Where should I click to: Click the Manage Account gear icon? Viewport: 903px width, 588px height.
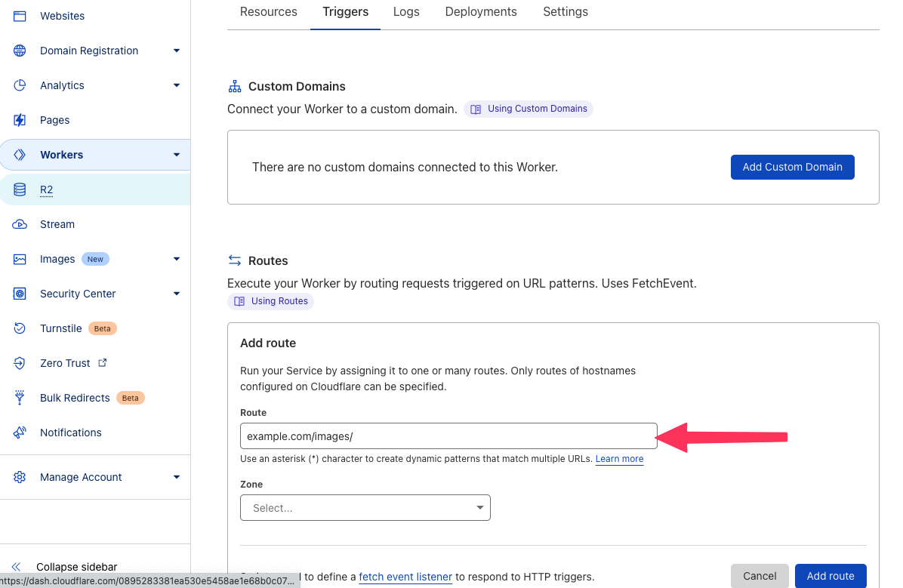pos(20,477)
